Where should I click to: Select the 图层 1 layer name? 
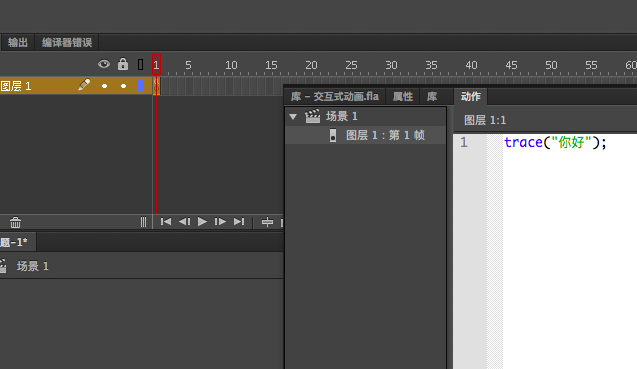point(16,86)
